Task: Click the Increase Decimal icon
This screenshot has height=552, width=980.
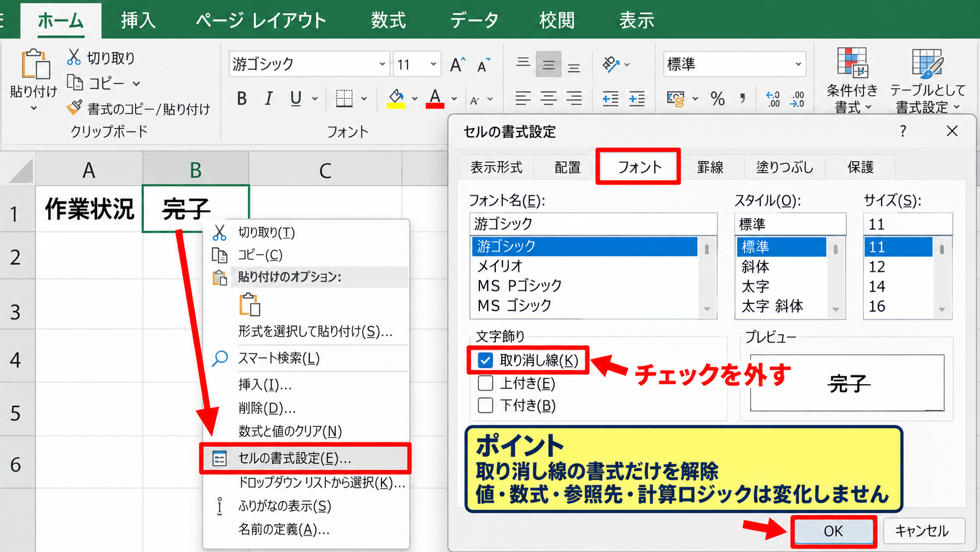Action: [773, 99]
